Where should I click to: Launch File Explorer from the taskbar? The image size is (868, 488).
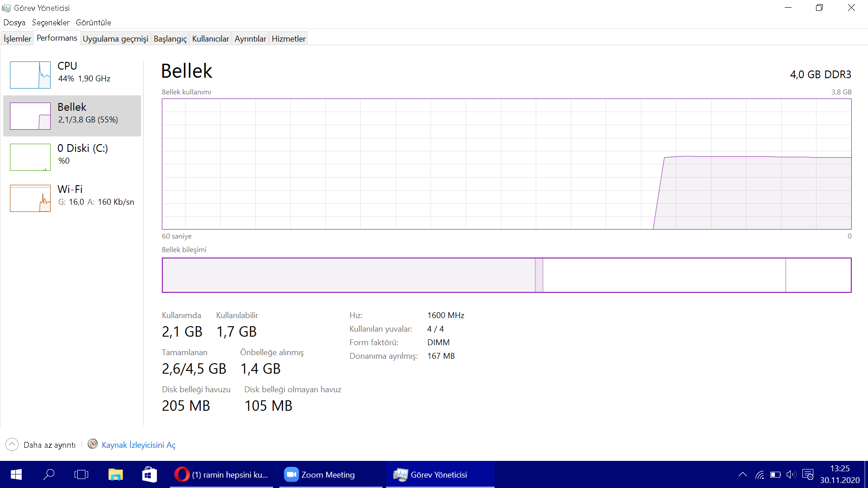click(x=115, y=474)
